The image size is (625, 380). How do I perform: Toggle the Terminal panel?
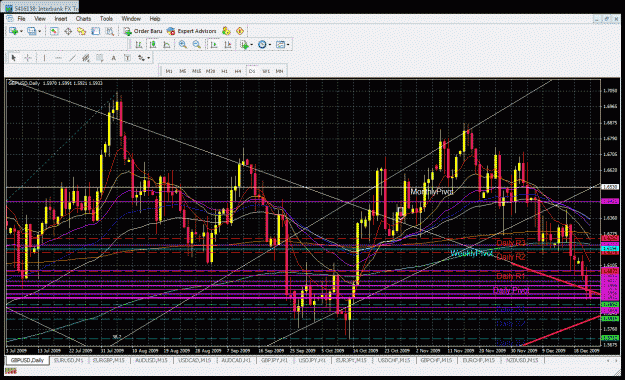[x=96, y=31]
